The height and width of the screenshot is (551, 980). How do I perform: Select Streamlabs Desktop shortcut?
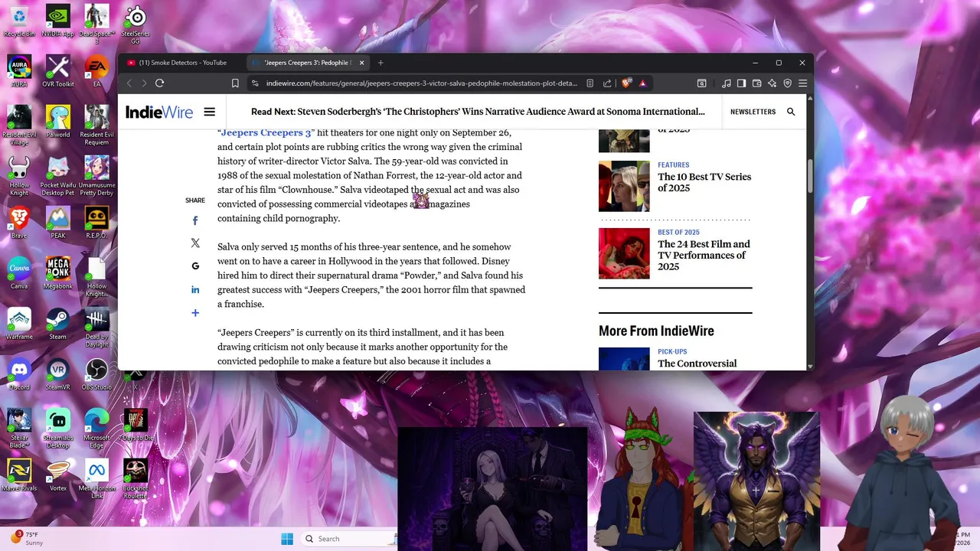point(57,427)
